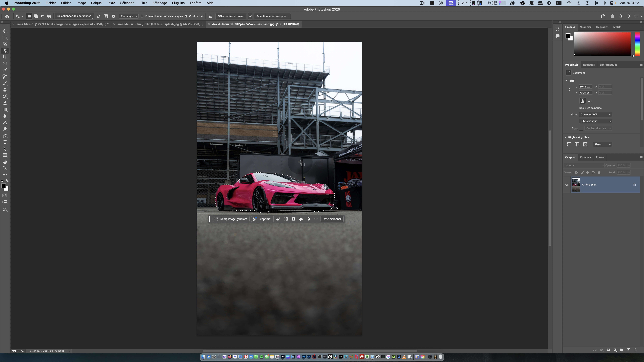
Task: Click the hue spectrum color slider
Action: pos(637,44)
